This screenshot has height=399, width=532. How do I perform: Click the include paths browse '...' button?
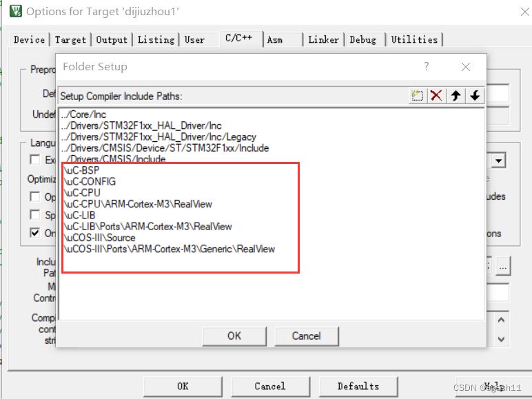pyautogui.click(x=503, y=266)
